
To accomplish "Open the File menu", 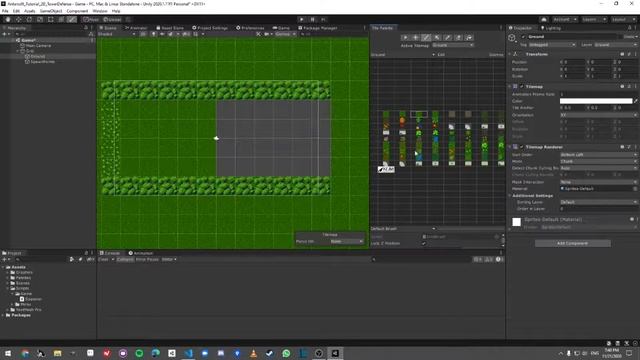I will click(x=5, y=11).
